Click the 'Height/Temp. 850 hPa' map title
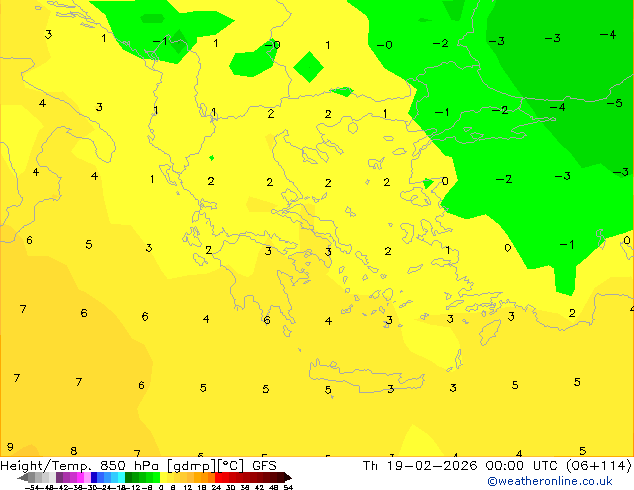Screen dimensions: 634x490 81,466
